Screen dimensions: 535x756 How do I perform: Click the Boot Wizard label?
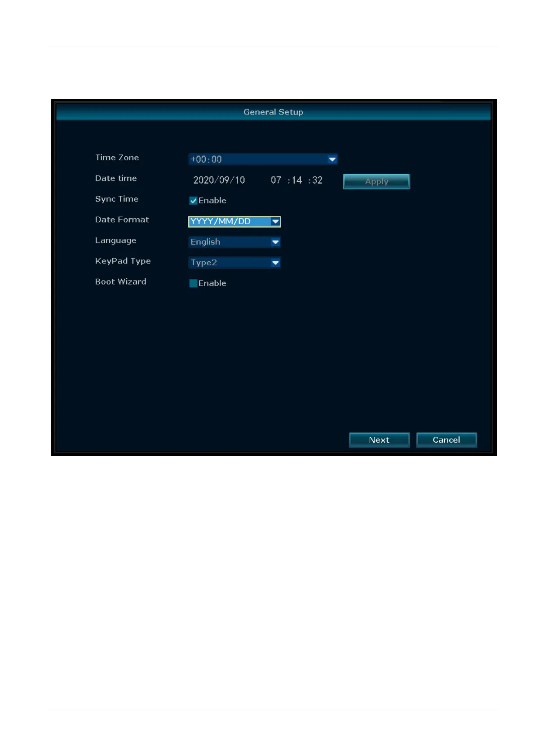120,281
